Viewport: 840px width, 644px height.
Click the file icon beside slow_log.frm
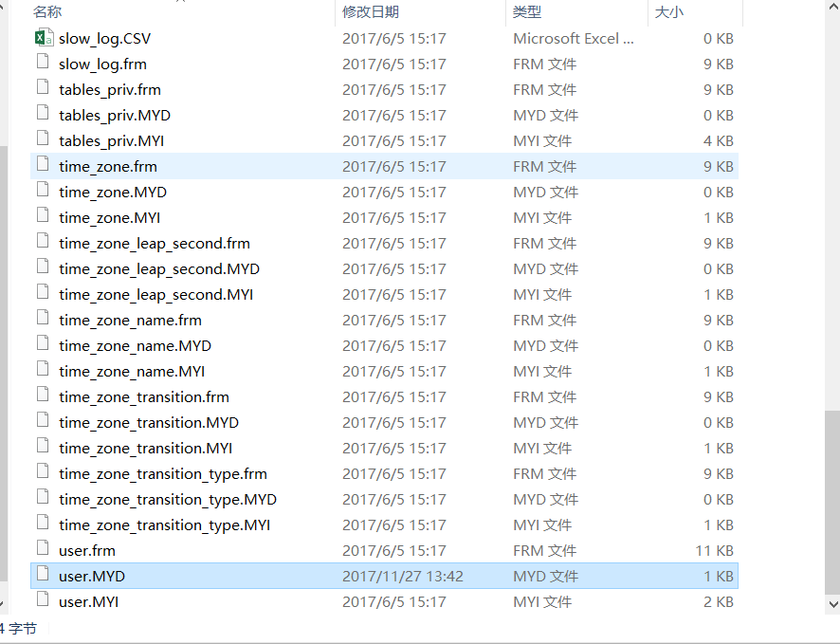pyautogui.click(x=42, y=64)
